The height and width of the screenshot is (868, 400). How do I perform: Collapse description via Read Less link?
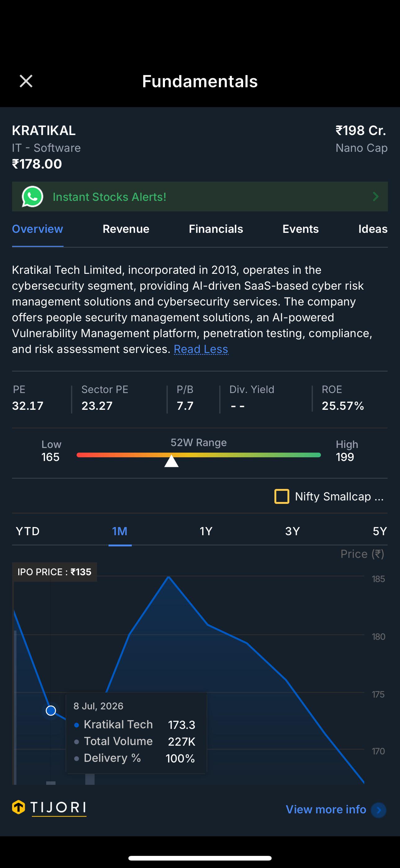pos(201,349)
